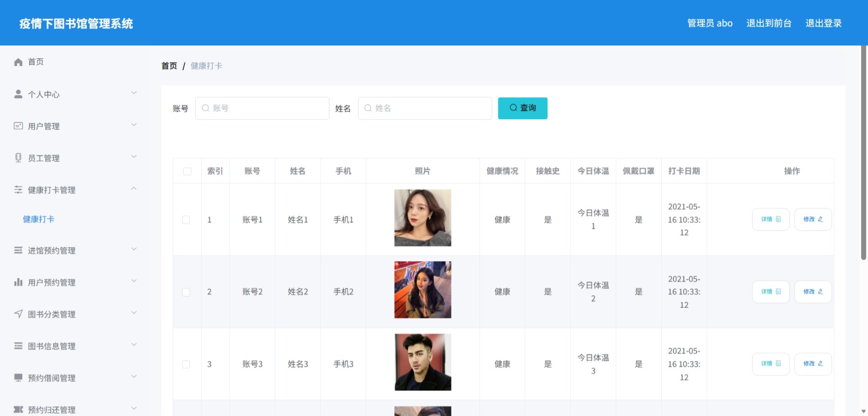Collapse the 健康打卡管理 submenu chevron
The image size is (868, 416).
tap(134, 189)
